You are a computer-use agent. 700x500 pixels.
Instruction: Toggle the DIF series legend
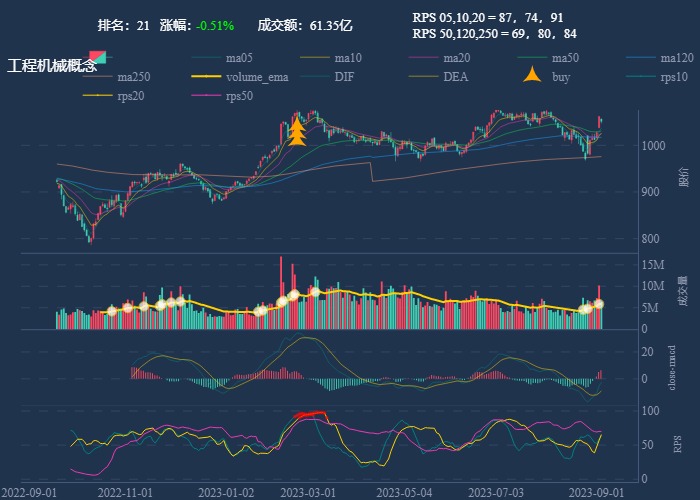pyautogui.click(x=333, y=76)
